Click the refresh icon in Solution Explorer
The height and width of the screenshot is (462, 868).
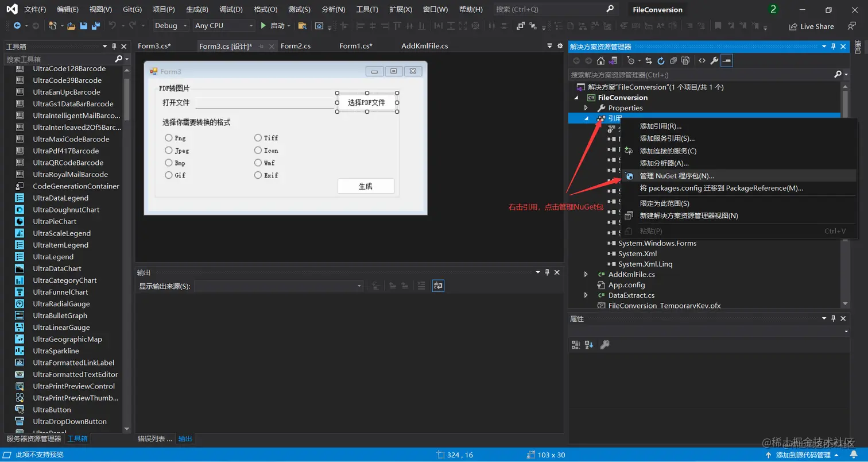tap(661, 60)
